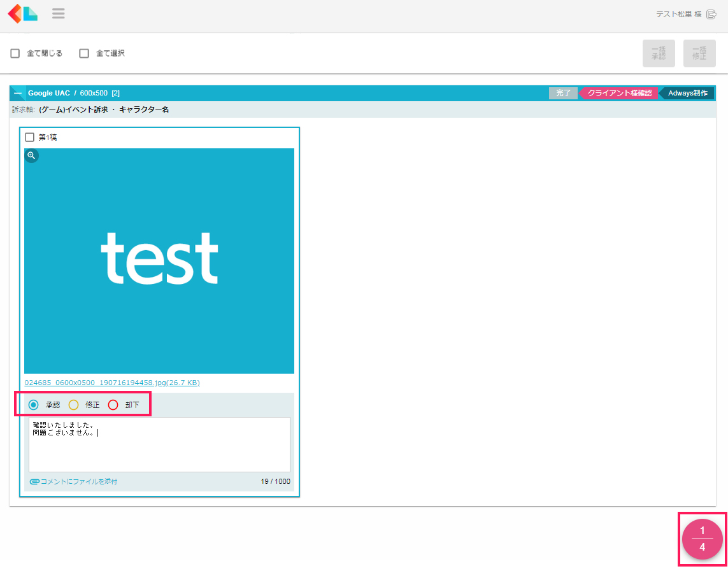Tick the 第1稿 checkbox
This screenshot has width=728, height=571.
30,137
